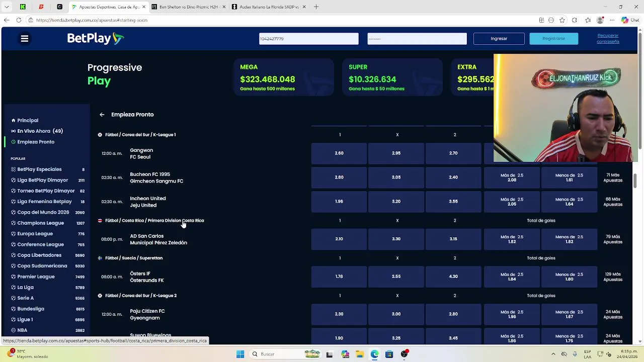Image resolution: width=644 pixels, height=362 pixels.
Task: Open Copa del Mundo 2026 category
Action: point(43,212)
